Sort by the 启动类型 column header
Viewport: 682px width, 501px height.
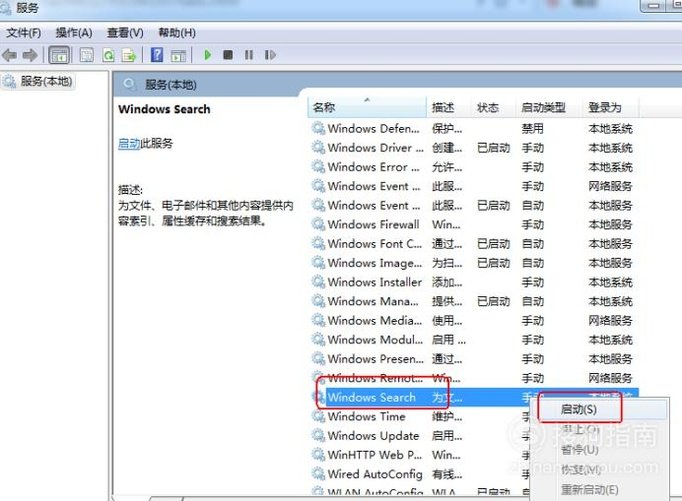pyautogui.click(x=550, y=107)
